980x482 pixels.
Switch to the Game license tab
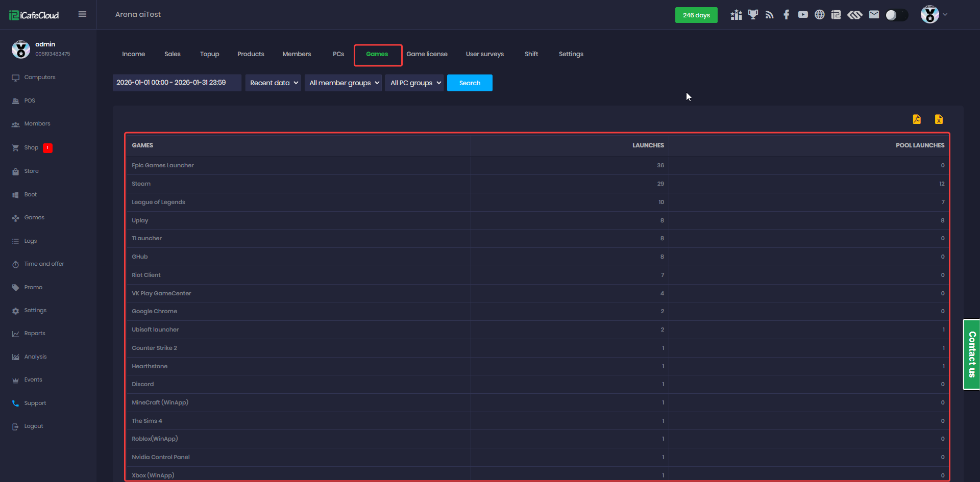pos(427,54)
